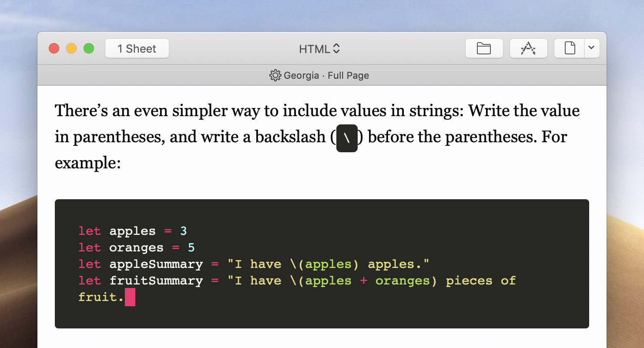This screenshot has width=644, height=348.
Task: Click the 1 Sheet button
Action: click(137, 48)
